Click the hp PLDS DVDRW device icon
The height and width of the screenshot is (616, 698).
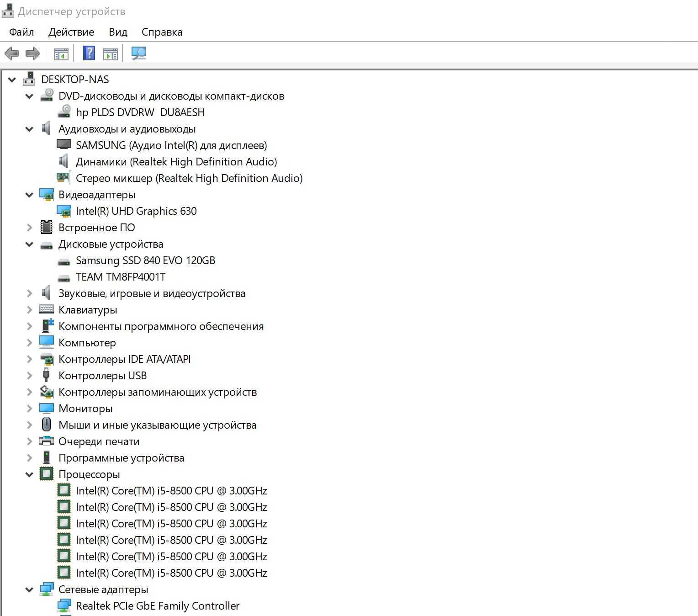(x=64, y=112)
